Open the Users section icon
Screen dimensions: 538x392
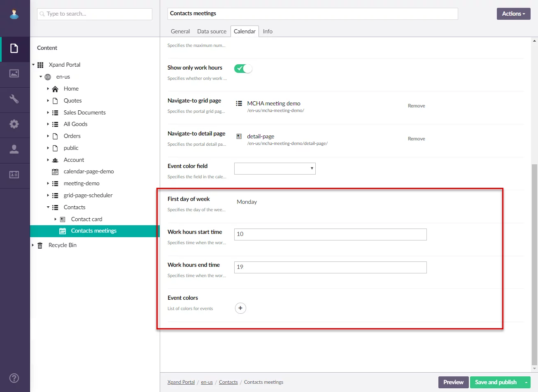coord(14,149)
